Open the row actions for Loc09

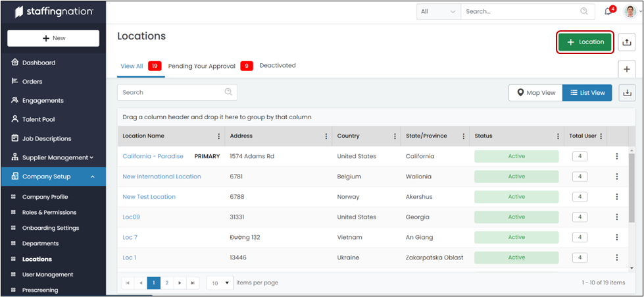(616, 217)
